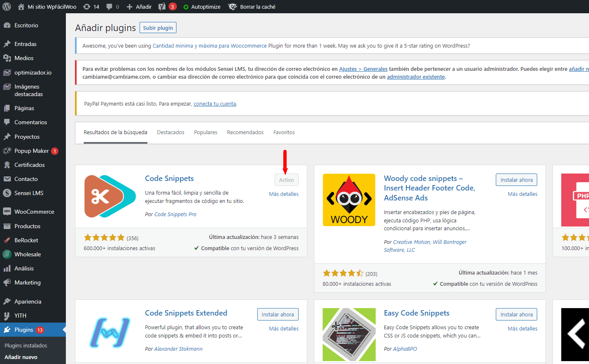The height and width of the screenshot is (364, 589).
Task: Open the comments bubble in admin bar
Action: [109, 7]
